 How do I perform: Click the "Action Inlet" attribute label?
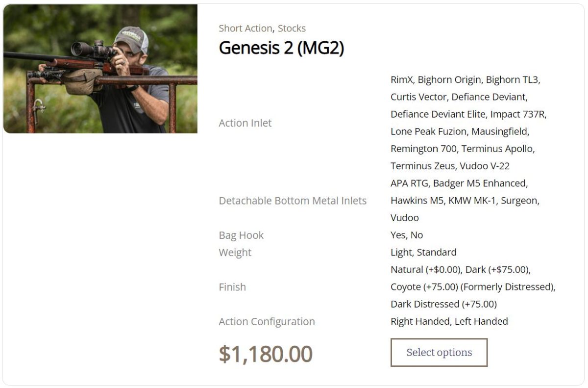tap(245, 123)
